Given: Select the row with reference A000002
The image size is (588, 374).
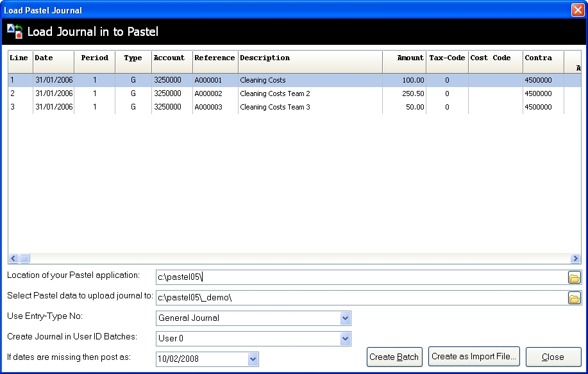Looking at the screenshot, I should 294,93.
